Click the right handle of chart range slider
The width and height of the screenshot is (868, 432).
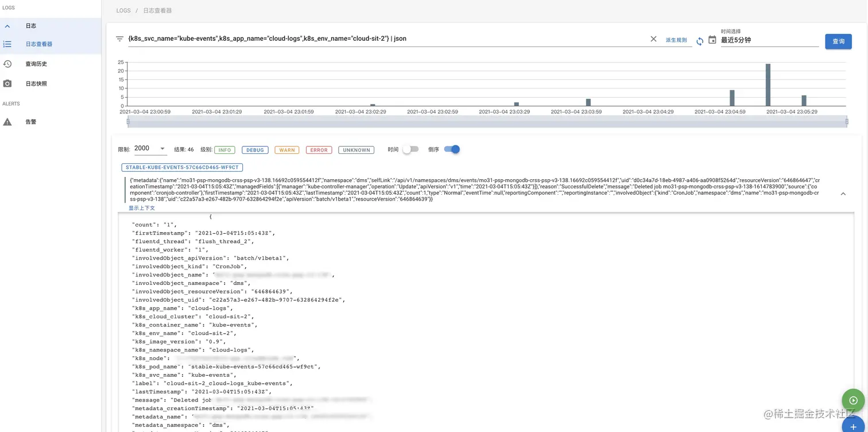(847, 122)
